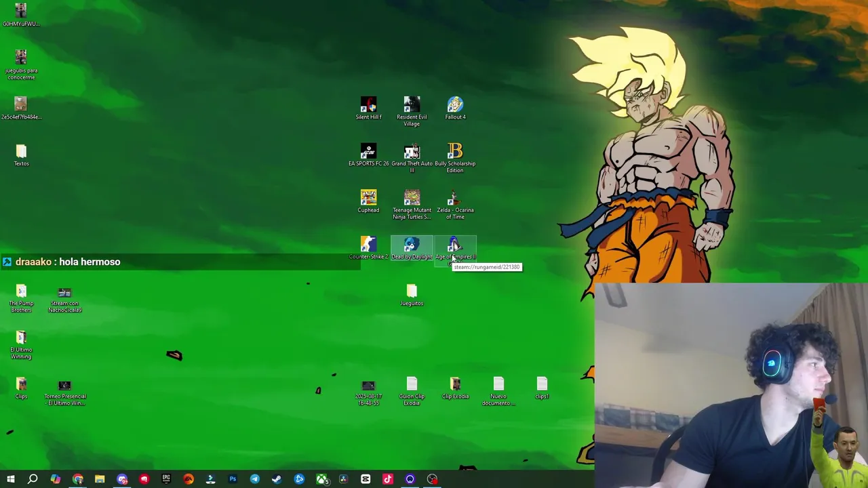868x488 pixels.
Task: Select 'juegubis para conocerme' desktop file
Action: 21,65
